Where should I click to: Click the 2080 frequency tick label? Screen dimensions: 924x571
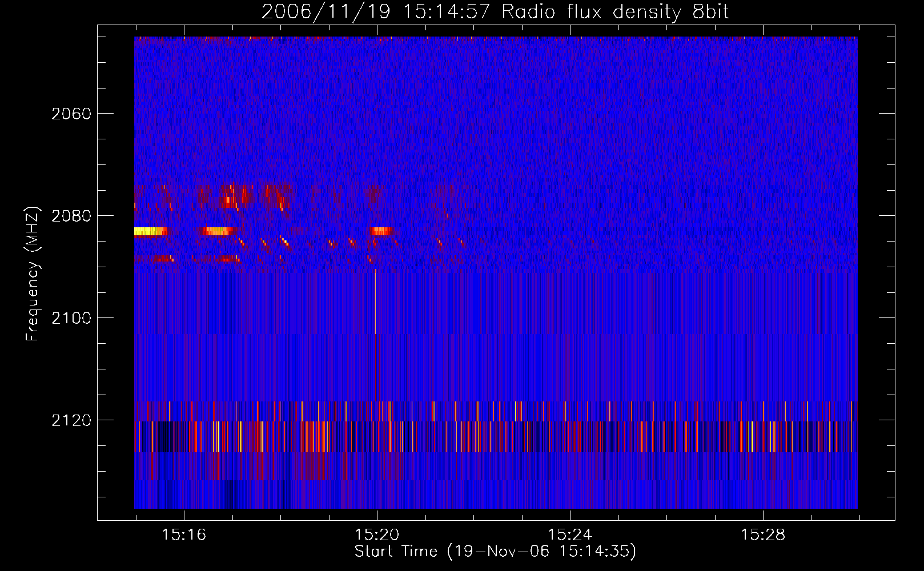[71, 216]
